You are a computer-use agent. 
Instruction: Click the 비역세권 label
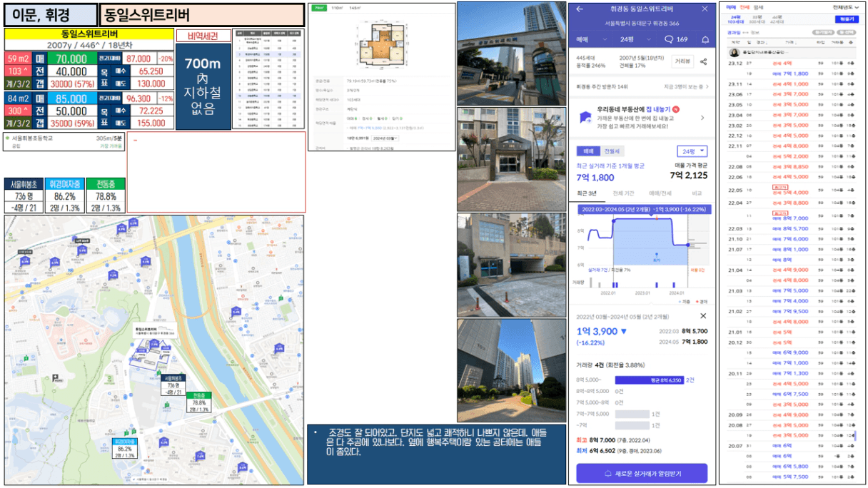(x=203, y=36)
